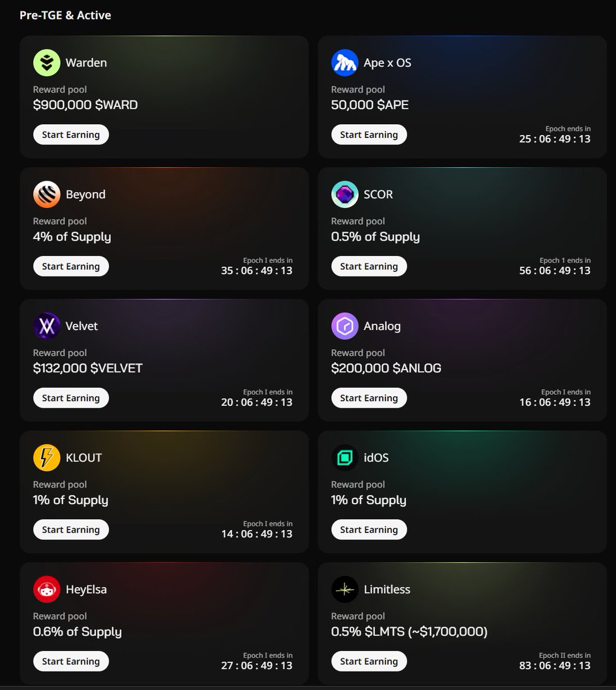Click the HeyElsa red robot icon
The width and height of the screenshot is (616, 690).
coord(47,589)
